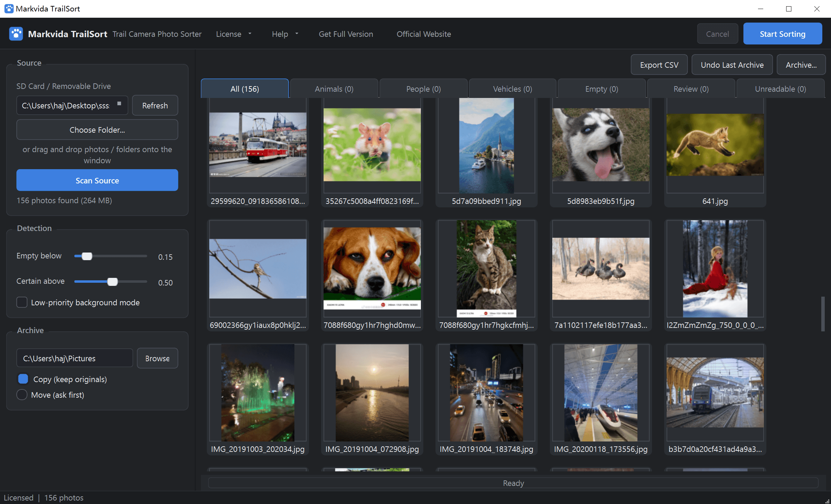The height and width of the screenshot is (504, 831).
Task: Select Move (ask first) option
Action: [x=22, y=395]
